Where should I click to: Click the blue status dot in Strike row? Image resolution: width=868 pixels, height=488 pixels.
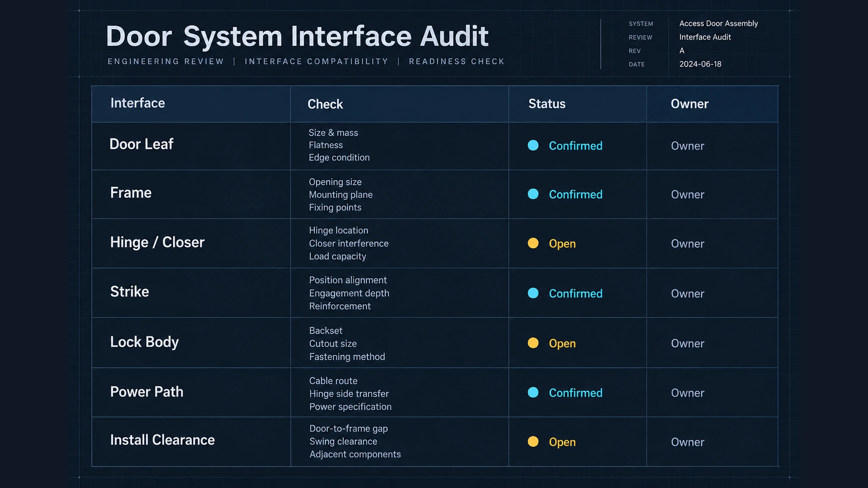[533, 293]
